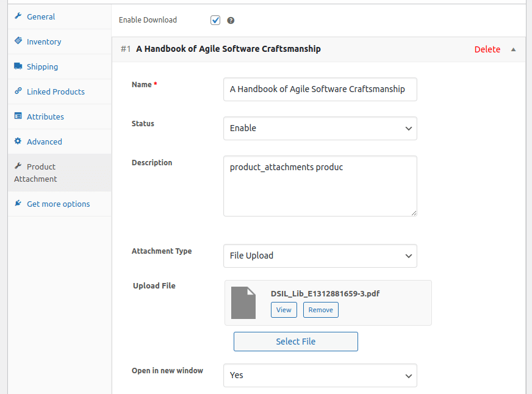Image resolution: width=532 pixels, height=394 pixels.
Task: Click the Linked Products chain icon
Action: (x=18, y=91)
